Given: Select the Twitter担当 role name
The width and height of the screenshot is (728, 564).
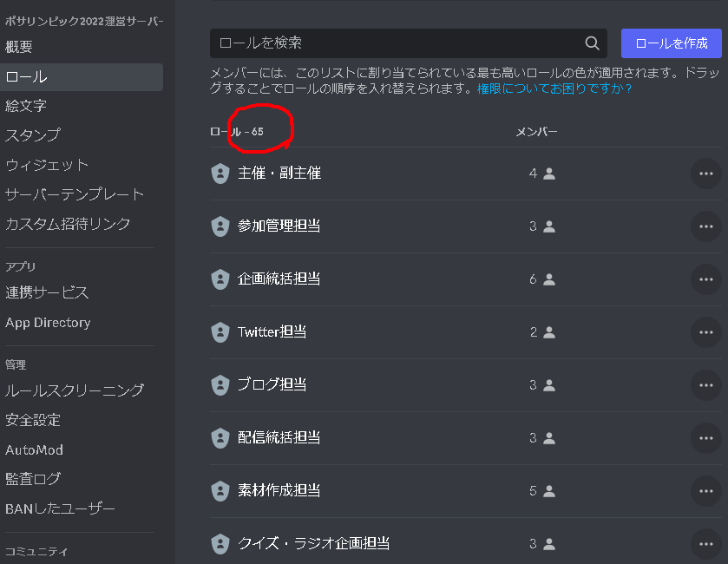Looking at the screenshot, I should [272, 332].
